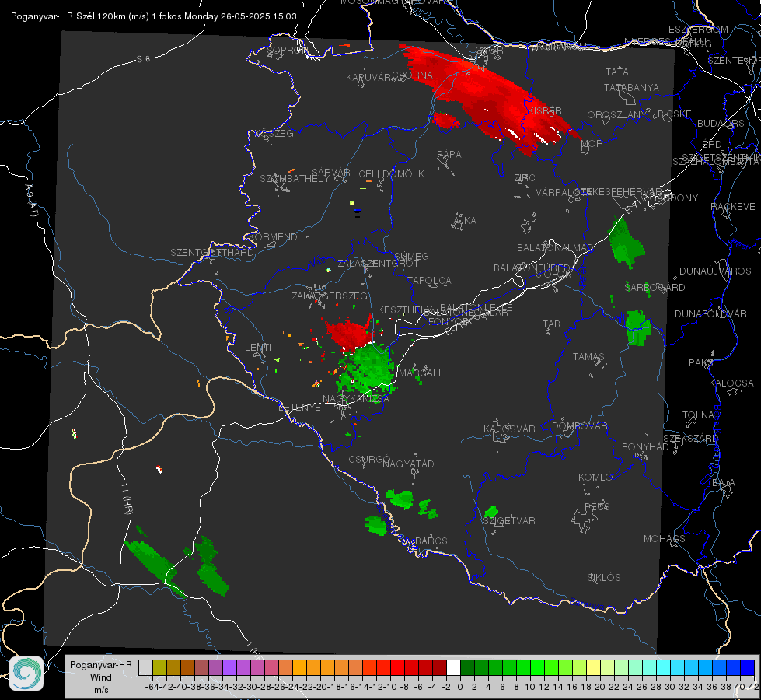Select the TATABANYA label
The height and width of the screenshot is (700, 761).
click(x=631, y=87)
